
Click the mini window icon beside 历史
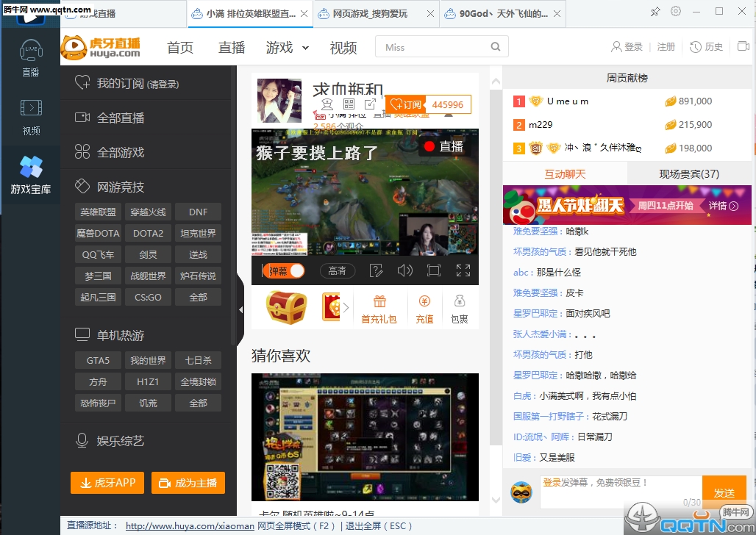tap(743, 46)
